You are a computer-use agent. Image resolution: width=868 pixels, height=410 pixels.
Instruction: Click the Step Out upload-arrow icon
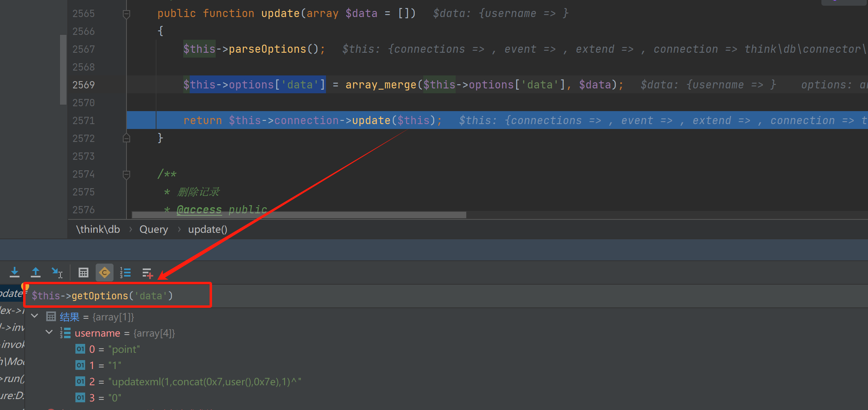[36, 273]
